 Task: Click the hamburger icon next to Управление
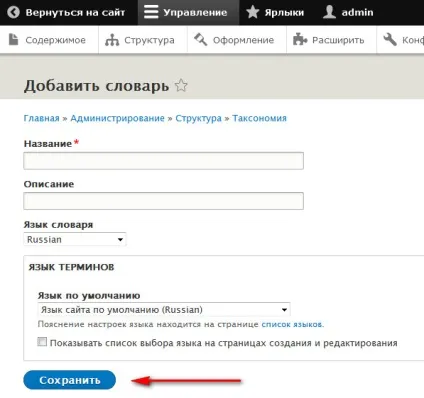151,12
